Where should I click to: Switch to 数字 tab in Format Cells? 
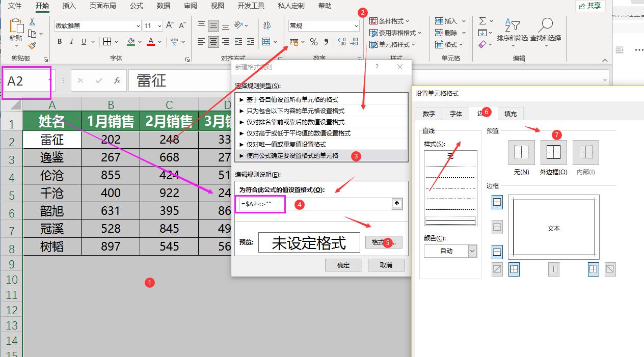click(429, 114)
